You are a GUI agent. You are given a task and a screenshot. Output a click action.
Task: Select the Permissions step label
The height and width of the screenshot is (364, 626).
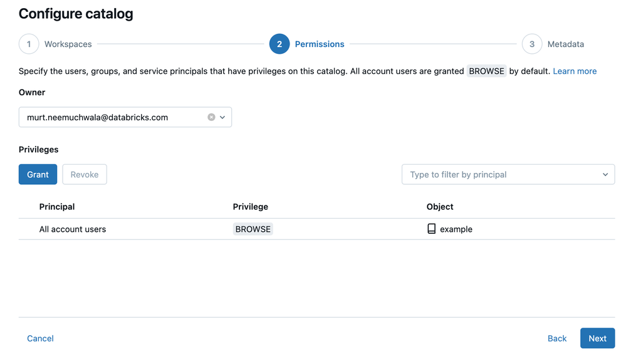320,44
